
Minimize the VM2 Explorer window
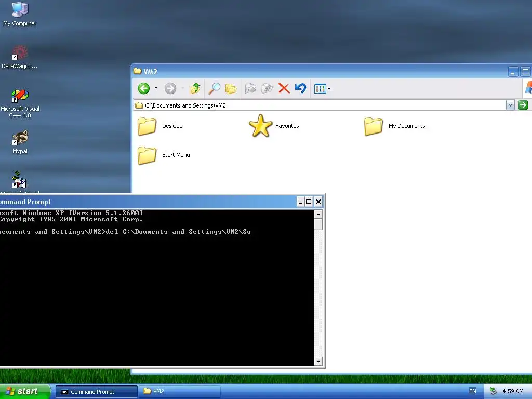pos(513,72)
